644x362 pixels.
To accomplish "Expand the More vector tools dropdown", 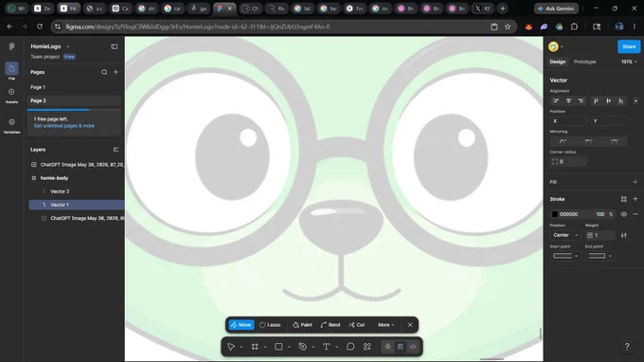I will coord(385,325).
